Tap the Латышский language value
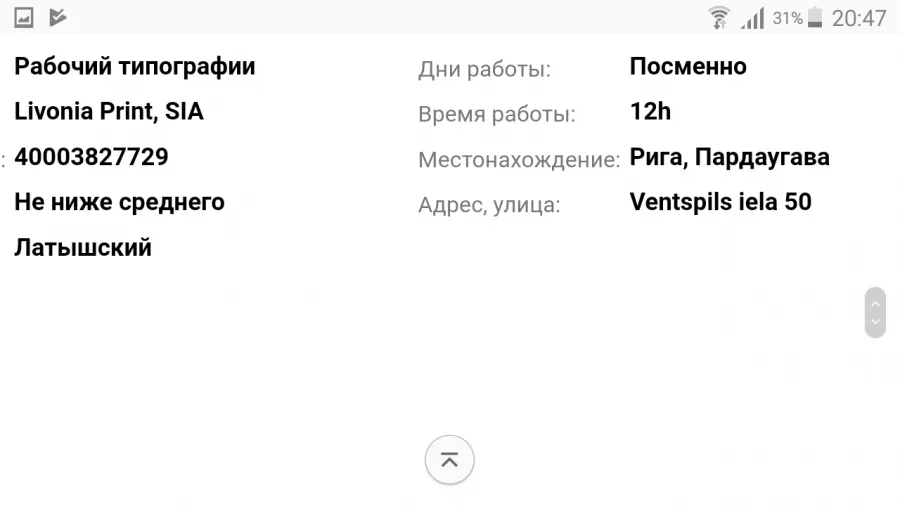 (x=83, y=247)
